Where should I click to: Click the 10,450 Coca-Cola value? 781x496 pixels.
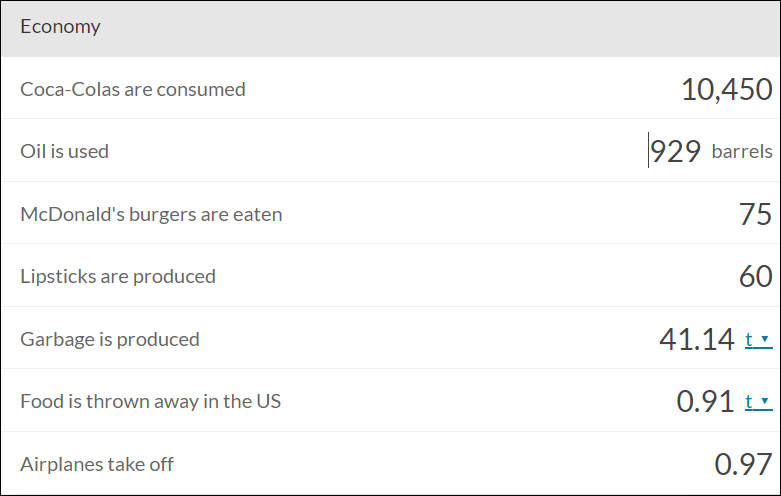coord(727,90)
